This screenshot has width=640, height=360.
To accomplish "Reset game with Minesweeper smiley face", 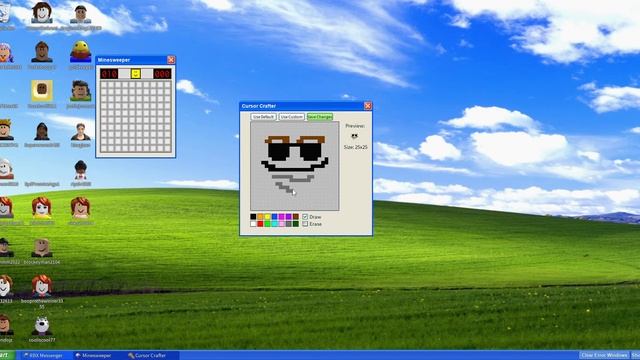I will click(x=136, y=73).
